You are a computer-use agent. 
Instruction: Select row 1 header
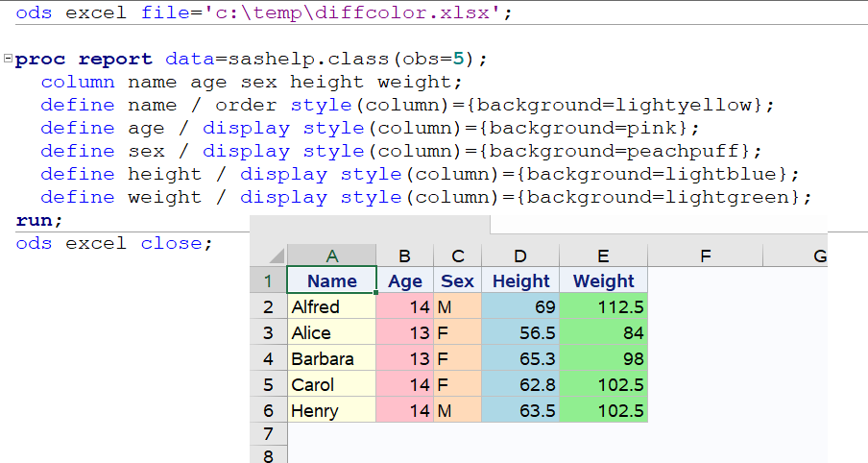click(x=268, y=281)
